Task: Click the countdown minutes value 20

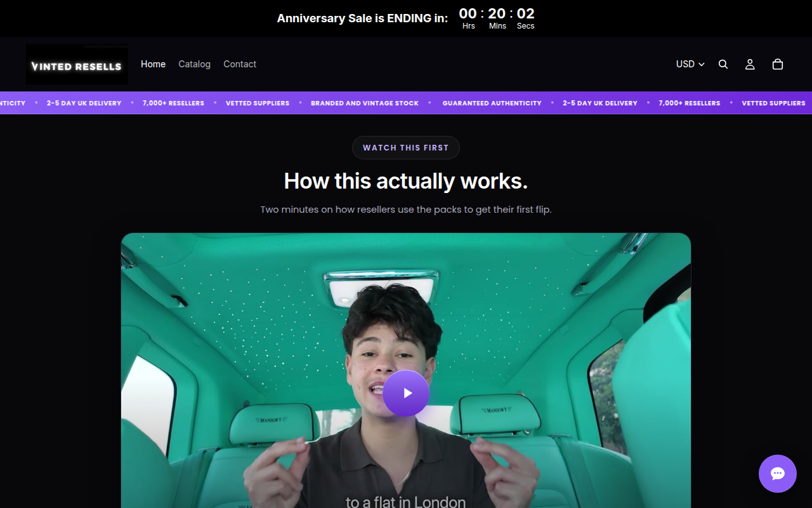Action: click(x=497, y=13)
